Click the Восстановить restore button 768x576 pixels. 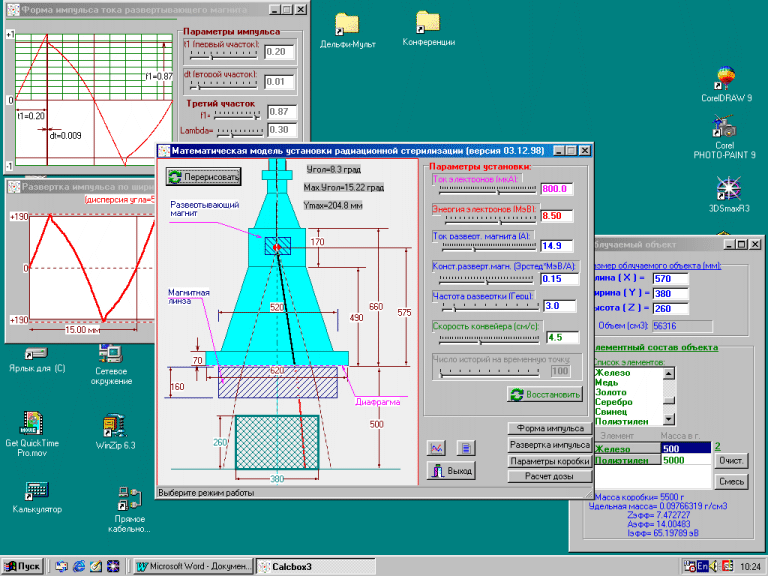tap(545, 394)
